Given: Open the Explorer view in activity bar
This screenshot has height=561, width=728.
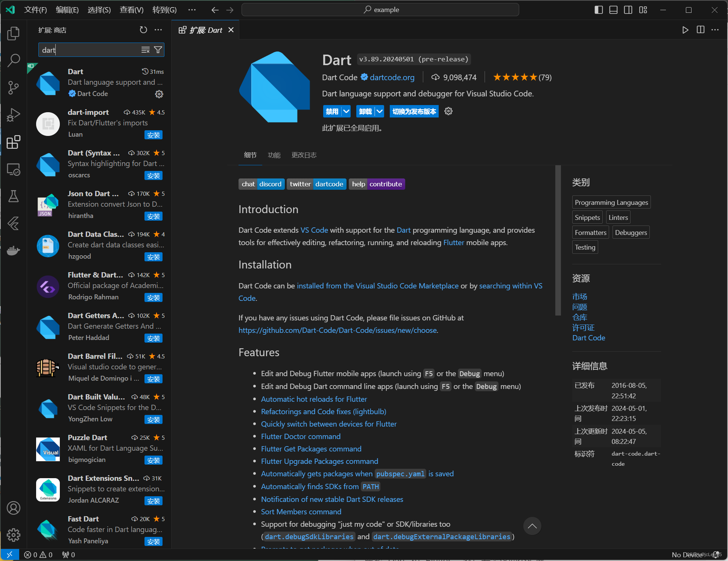Looking at the screenshot, I should [14, 34].
